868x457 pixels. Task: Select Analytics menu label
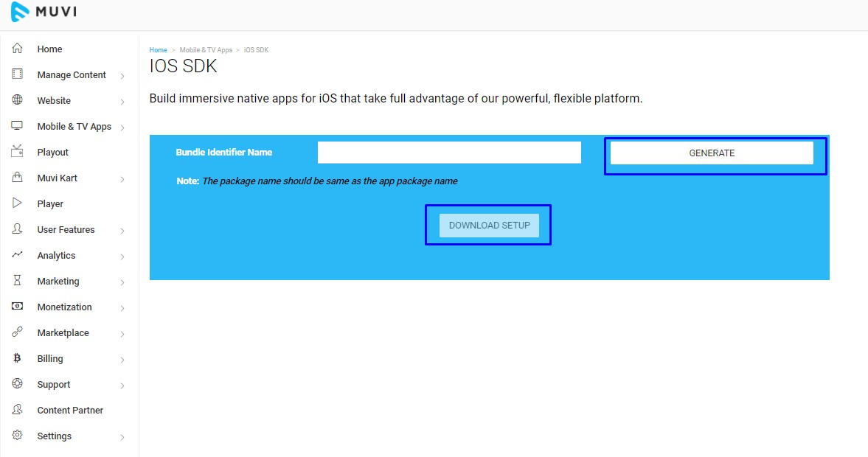[56, 255]
